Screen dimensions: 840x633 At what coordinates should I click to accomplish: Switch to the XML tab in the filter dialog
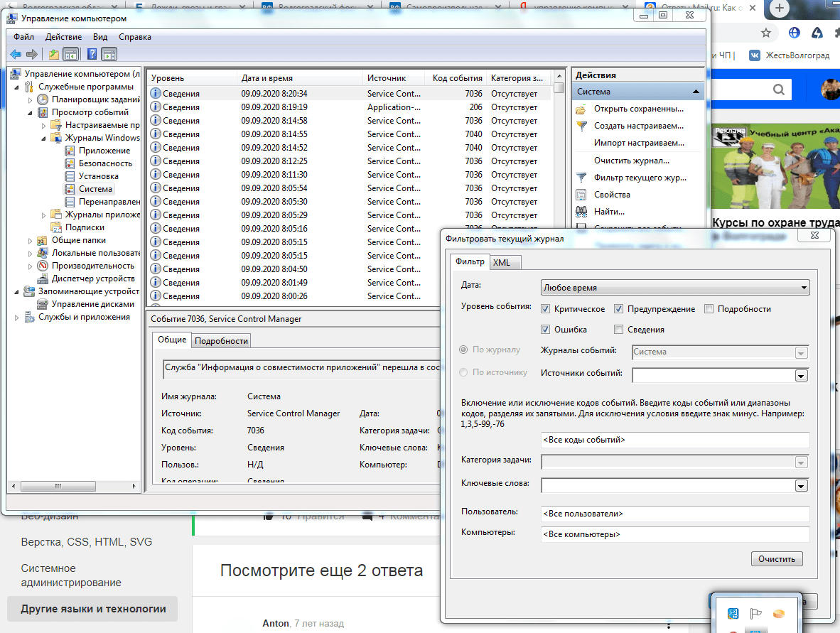505,262
